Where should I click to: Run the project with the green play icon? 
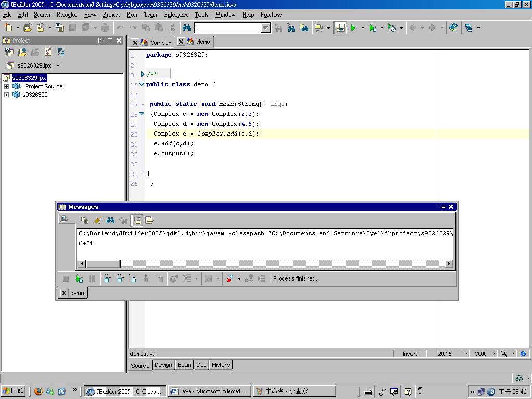[x=353, y=28]
